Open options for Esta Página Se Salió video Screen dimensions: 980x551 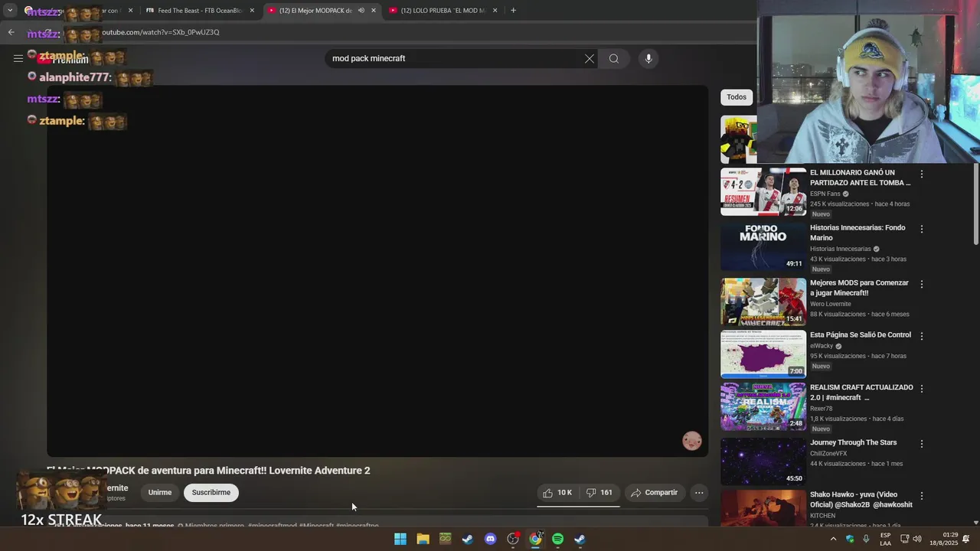(922, 336)
